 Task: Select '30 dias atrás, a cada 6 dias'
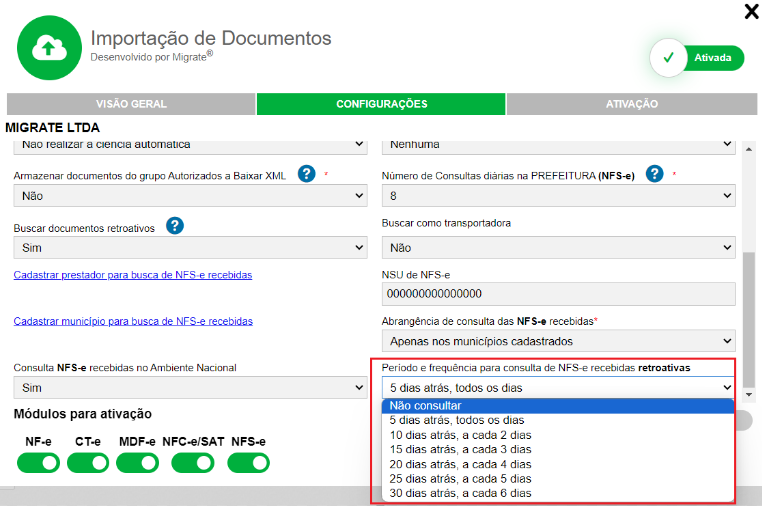coord(460,493)
